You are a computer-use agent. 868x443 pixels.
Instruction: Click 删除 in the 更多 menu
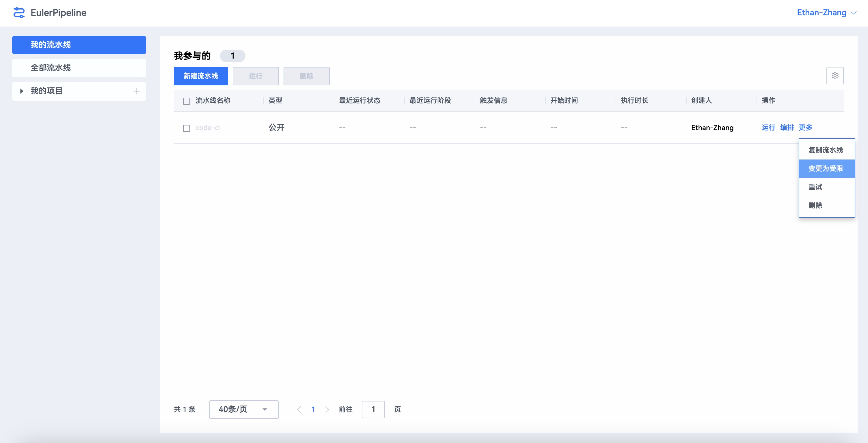point(815,205)
